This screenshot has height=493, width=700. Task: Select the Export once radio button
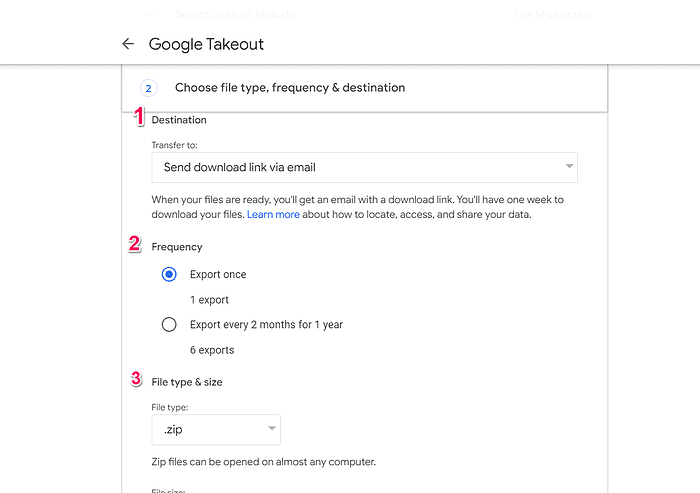point(169,274)
